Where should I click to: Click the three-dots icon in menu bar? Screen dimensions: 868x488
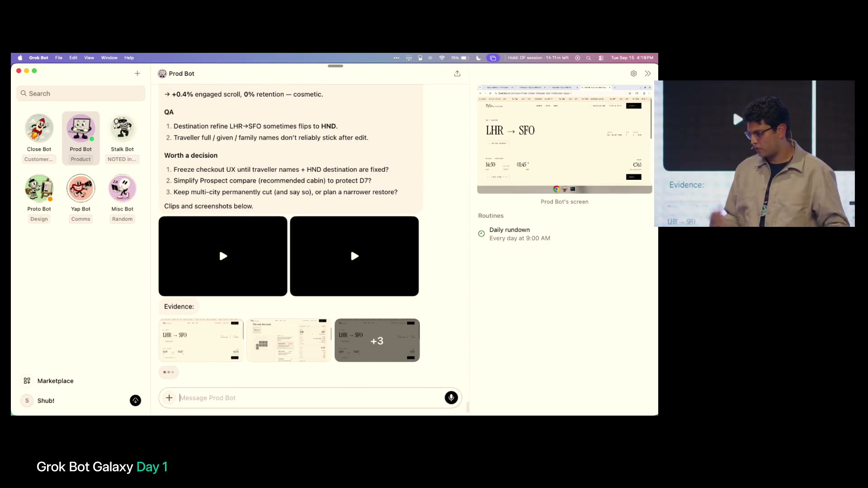[396, 58]
